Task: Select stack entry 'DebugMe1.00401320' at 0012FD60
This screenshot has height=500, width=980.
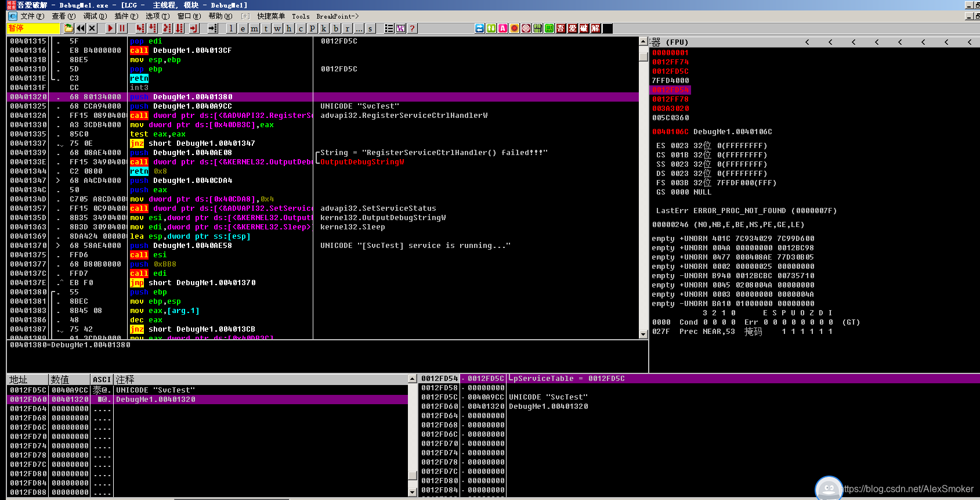Action: coord(548,407)
